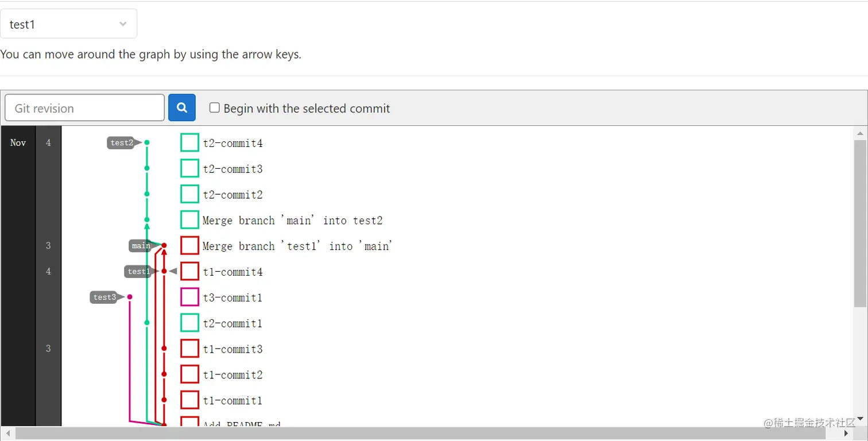Click the horizontal scrollbar right arrow

point(846,434)
